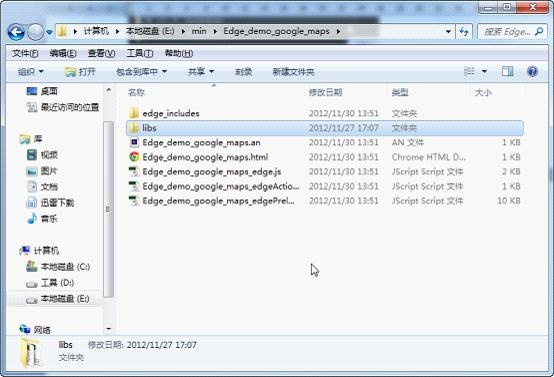Select Chrome icon of Edge_demo_google_maps.html
The image size is (554, 377).
[134, 157]
